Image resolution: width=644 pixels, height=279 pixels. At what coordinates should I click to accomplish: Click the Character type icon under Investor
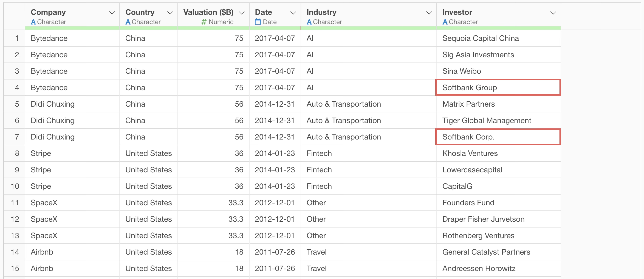tap(445, 22)
